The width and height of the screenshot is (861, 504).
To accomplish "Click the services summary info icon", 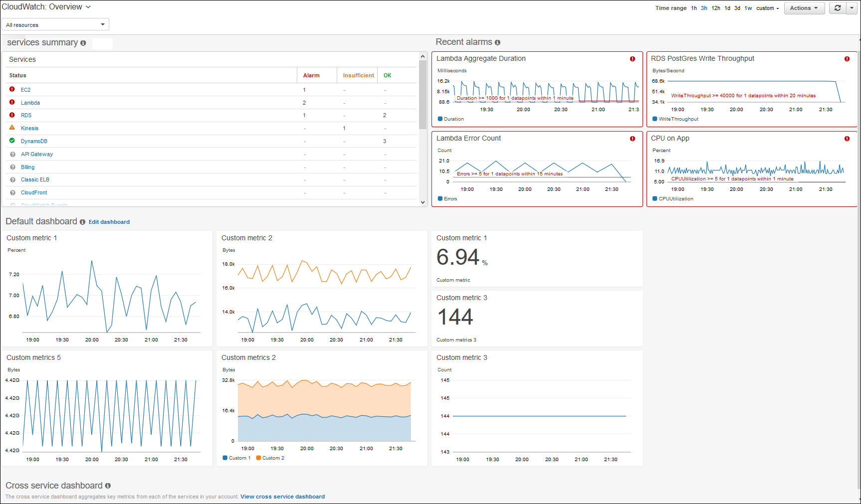I will click(83, 43).
